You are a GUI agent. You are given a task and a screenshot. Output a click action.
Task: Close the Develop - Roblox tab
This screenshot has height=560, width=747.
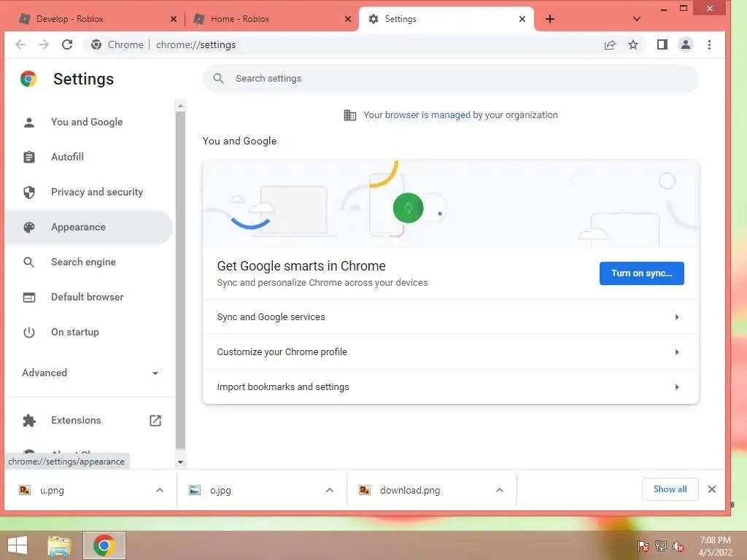point(174,19)
